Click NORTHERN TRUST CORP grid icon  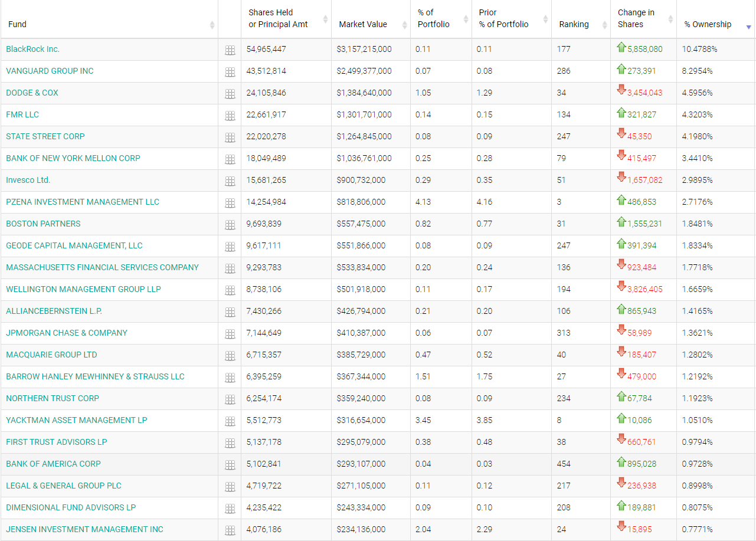[x=230, y=399]
